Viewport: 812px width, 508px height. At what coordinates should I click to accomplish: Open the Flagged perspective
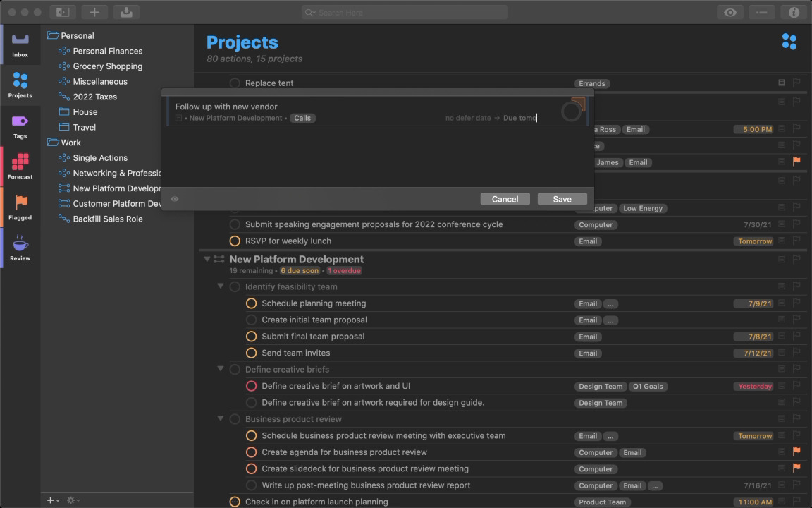20,207
